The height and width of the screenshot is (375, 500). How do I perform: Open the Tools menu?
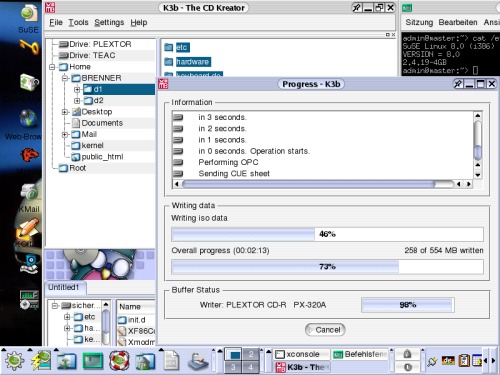click(x=78, y=22)
